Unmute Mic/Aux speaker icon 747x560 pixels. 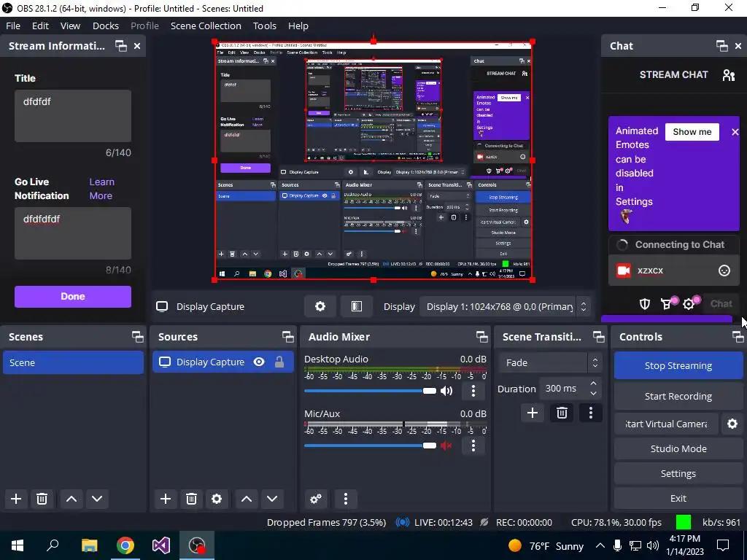click(446, 446)
